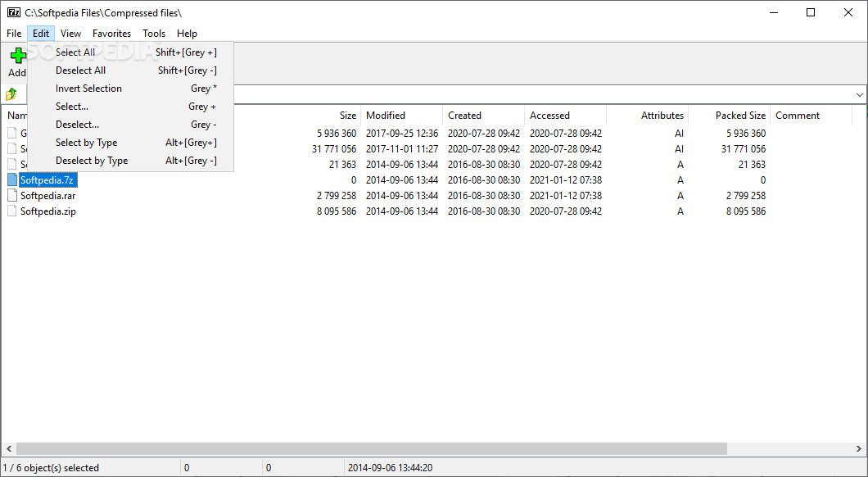Image resolution: width=868 pixels, height=477 pixels.
Task: Click the up-folder icon near address bar
Action: coord(11,95)
